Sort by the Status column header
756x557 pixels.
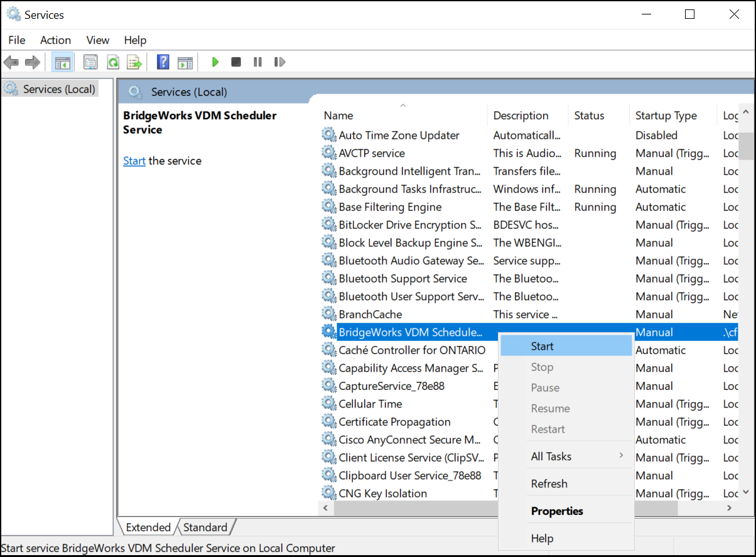[x=599, y=116]
